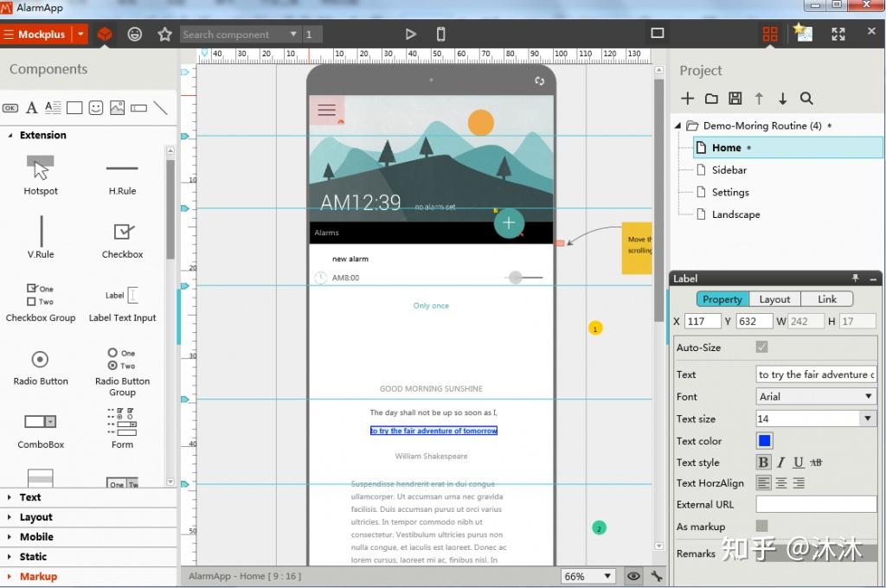The width and height of the screenshot is (886, 588).
Task: Open the orange grid templates icon
Action: click(769, 35)
